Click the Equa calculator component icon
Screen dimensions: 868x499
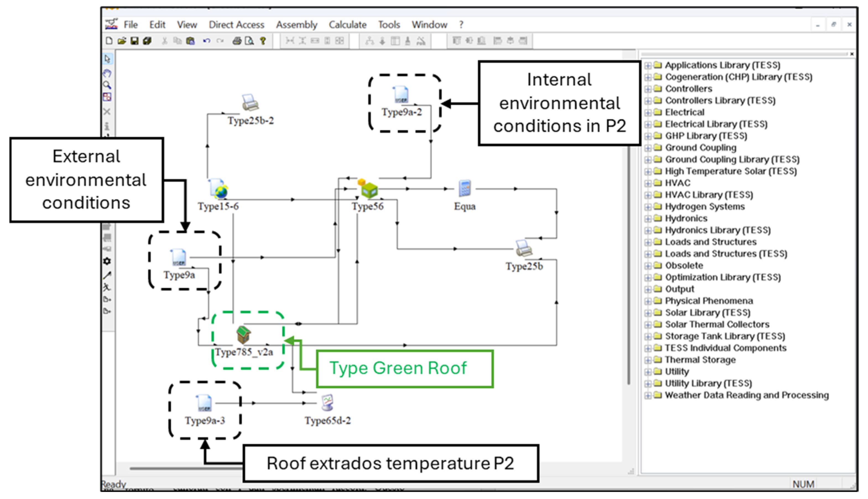pyautogui.click(x=465, y=188)
